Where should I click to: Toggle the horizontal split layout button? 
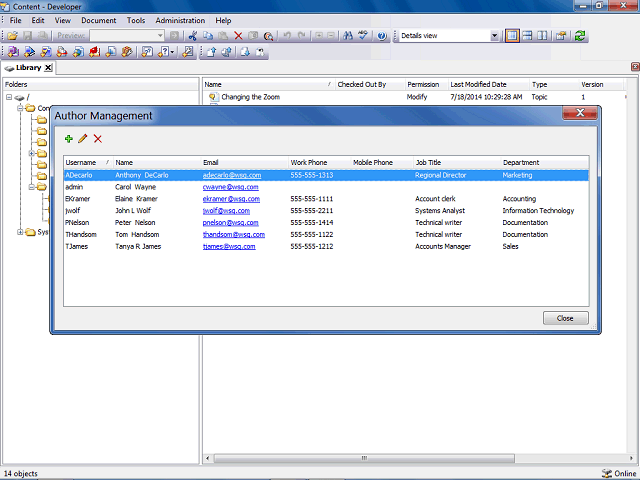click(x=527, y=36)
